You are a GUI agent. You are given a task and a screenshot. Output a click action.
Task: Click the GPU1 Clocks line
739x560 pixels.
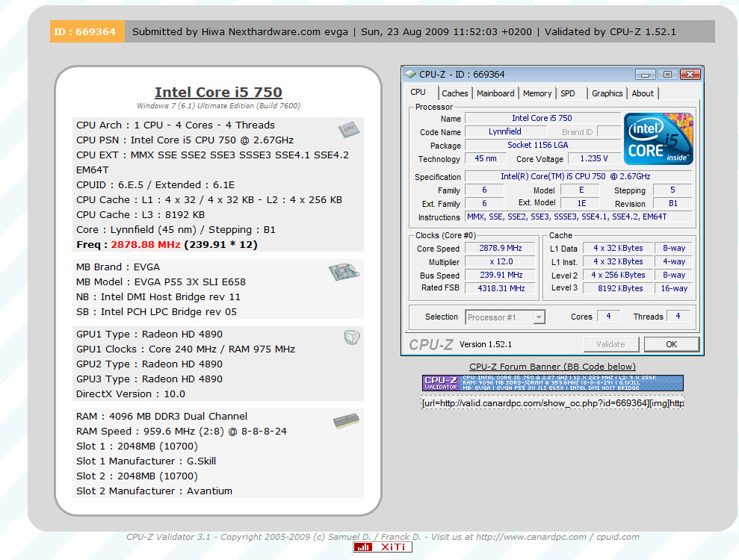[186, 349]
